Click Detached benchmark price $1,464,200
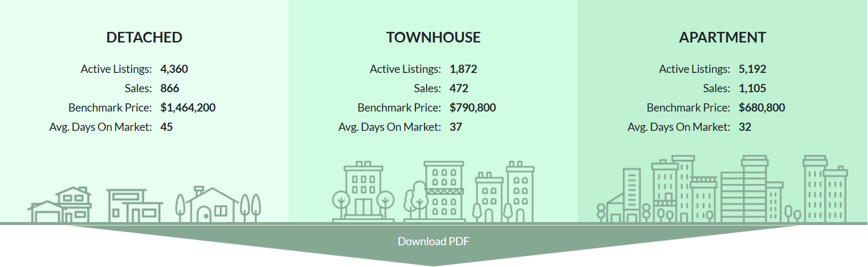 click(188, 108)
